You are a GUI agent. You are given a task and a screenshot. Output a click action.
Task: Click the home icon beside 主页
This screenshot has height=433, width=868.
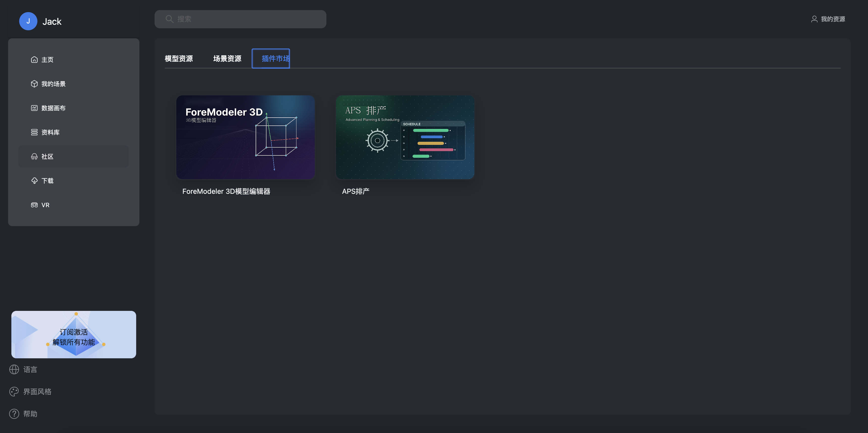point(34,60)
